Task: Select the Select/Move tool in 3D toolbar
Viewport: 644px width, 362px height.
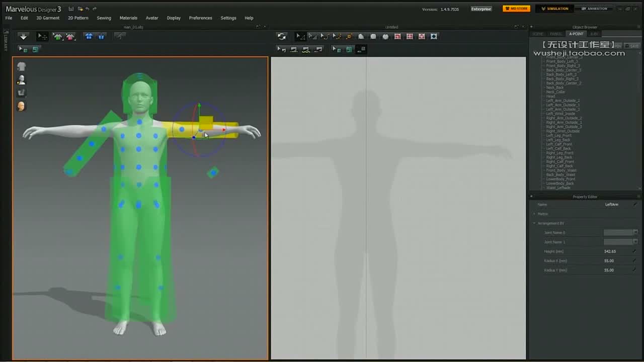Action: click(42, 36)
